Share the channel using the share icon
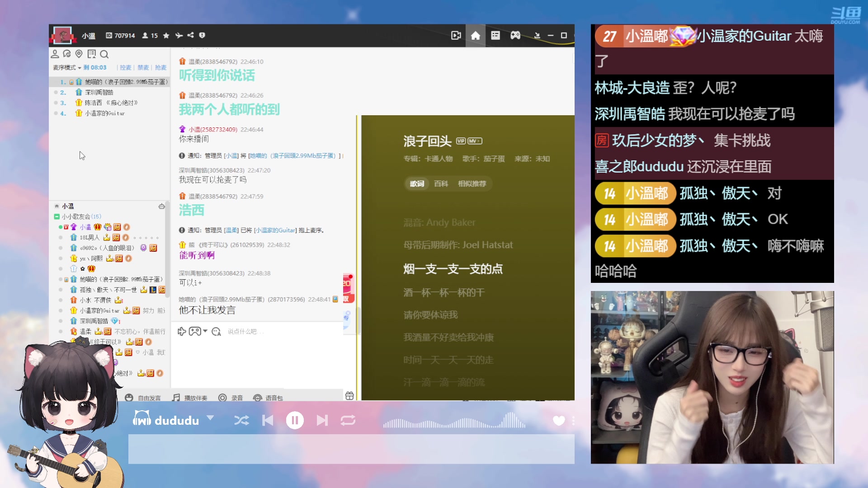Screen dimensions: 868x488 coord(190,35)
